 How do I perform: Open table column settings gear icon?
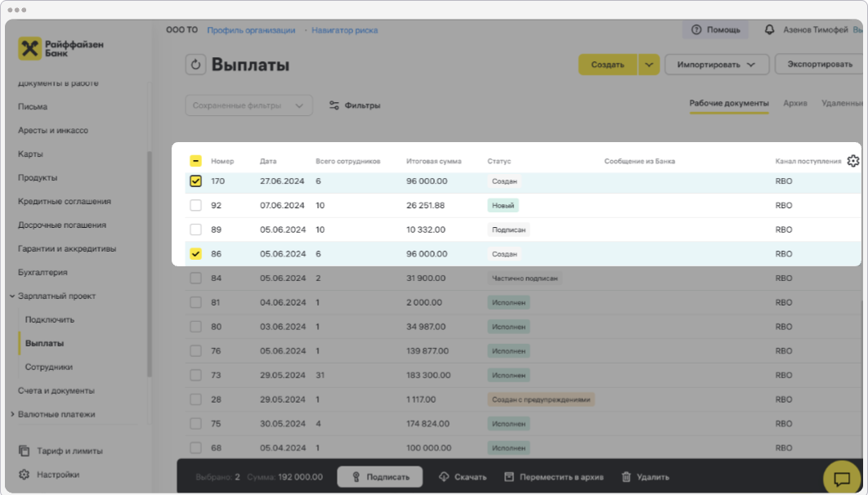pos(853,161)
